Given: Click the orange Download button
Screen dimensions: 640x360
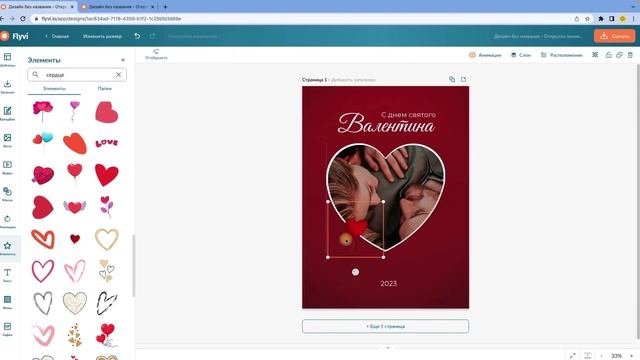Looking at the screenshot, I should click(614, 36).
